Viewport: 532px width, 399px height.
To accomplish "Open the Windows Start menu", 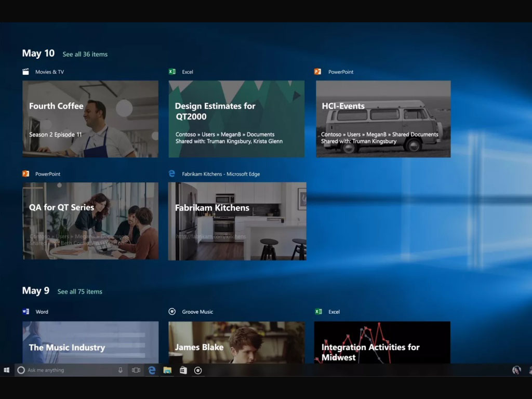I will click(x=6, y=370).
